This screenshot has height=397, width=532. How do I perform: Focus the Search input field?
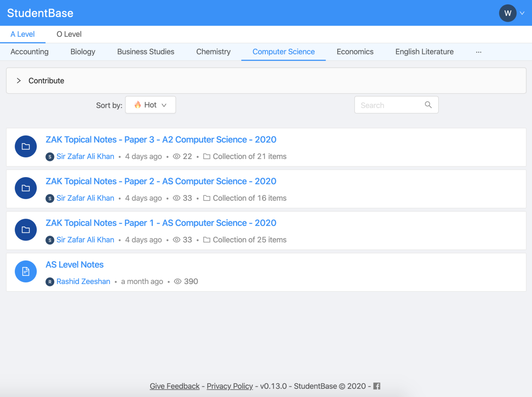point(390,105)
